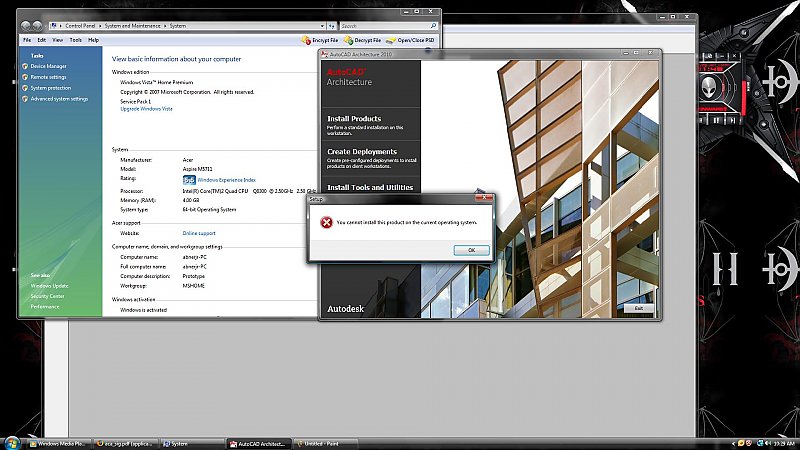
Task: Click the Upgrade Windows Vista link
Action: [x=146, y=109]
